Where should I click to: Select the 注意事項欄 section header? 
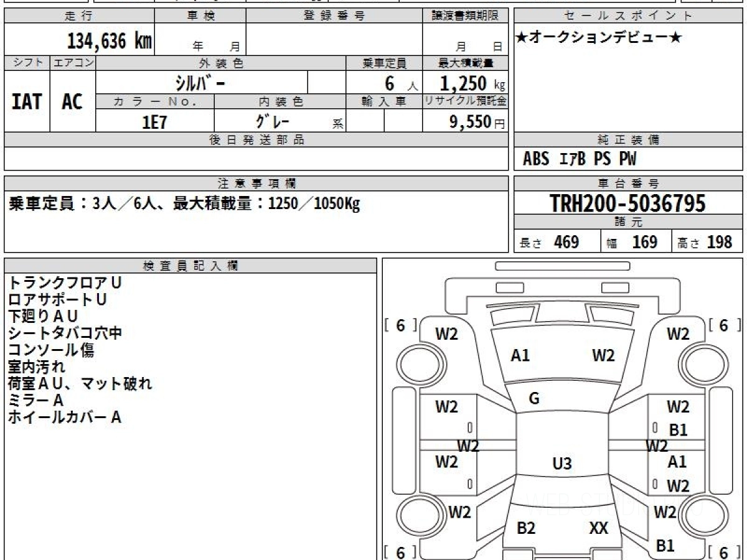click(256, 184)
